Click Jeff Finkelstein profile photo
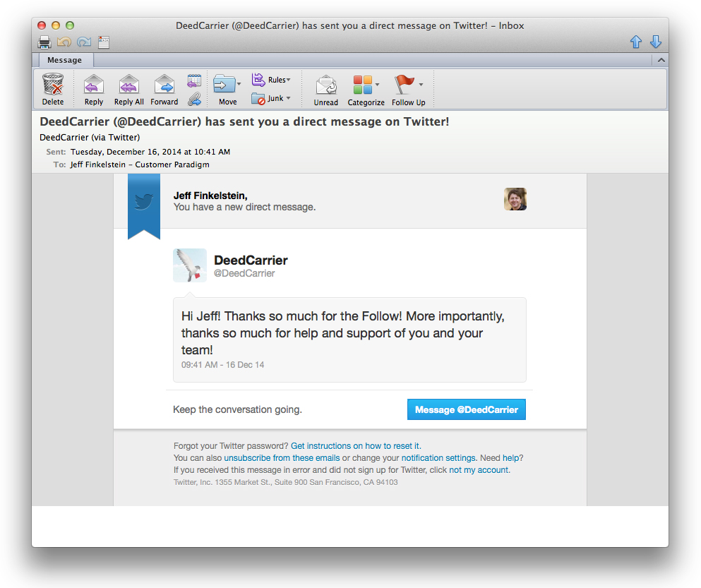 tap(515, 199)
